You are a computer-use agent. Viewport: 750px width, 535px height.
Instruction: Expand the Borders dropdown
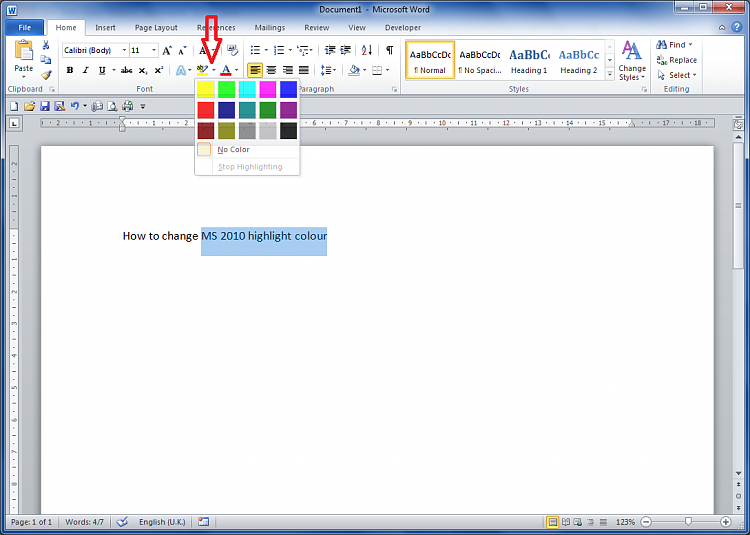(x=387, y=70)
